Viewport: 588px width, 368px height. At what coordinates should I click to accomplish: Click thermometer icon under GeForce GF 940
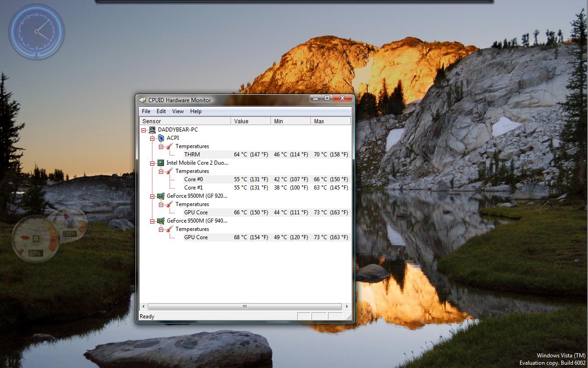tap(170, 229)
